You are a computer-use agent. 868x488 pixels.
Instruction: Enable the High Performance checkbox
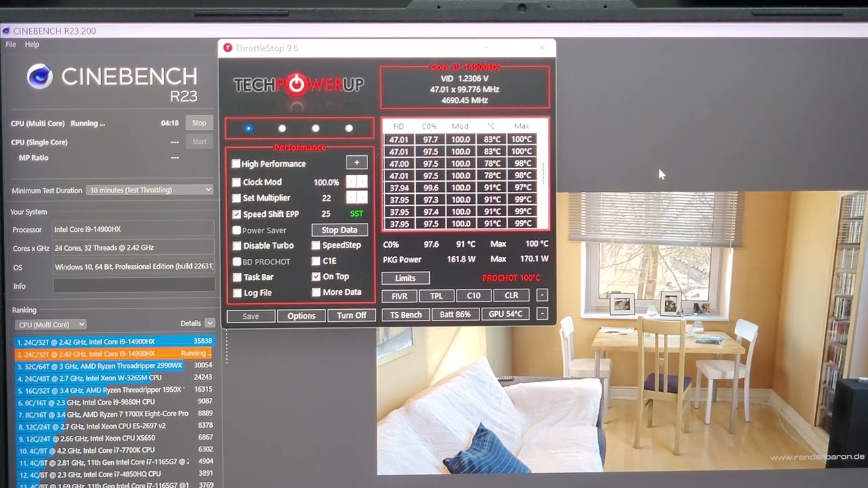pyautogui.click(x=236, y=164)
